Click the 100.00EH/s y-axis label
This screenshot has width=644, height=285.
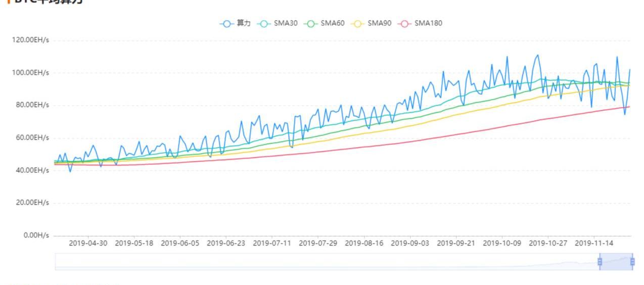point(30,73)
